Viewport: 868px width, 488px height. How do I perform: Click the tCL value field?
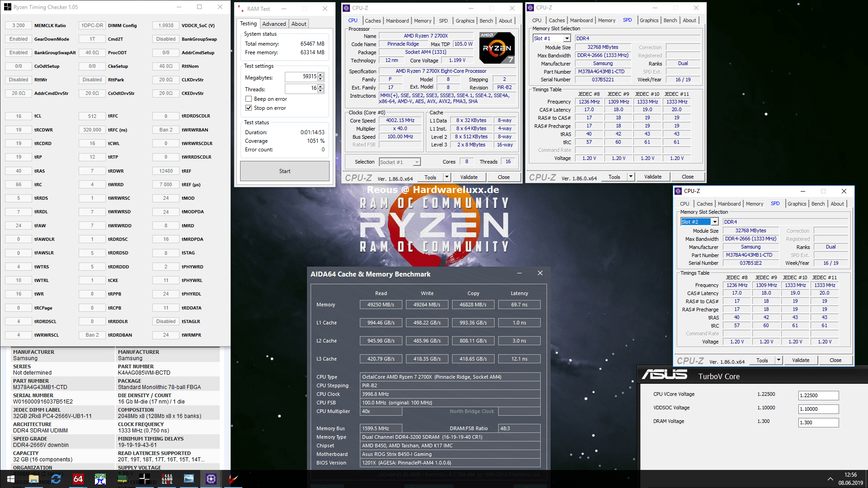click(19, 116)
